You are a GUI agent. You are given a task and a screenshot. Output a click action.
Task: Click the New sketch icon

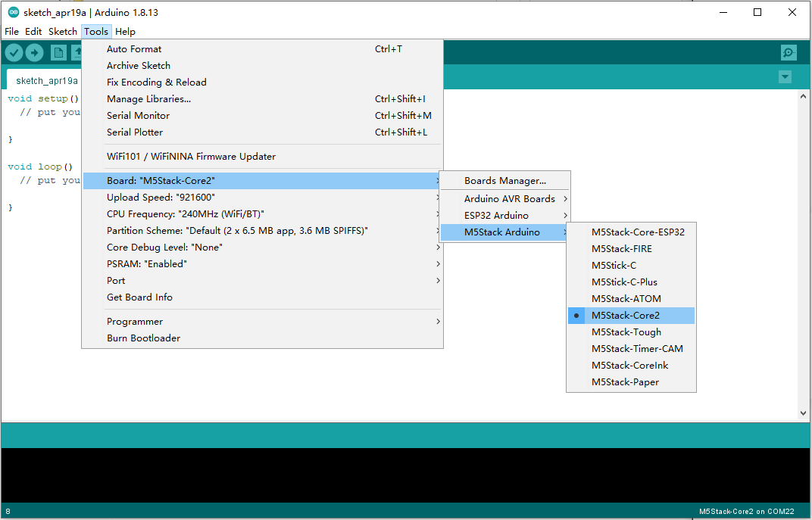pos(58,52)
